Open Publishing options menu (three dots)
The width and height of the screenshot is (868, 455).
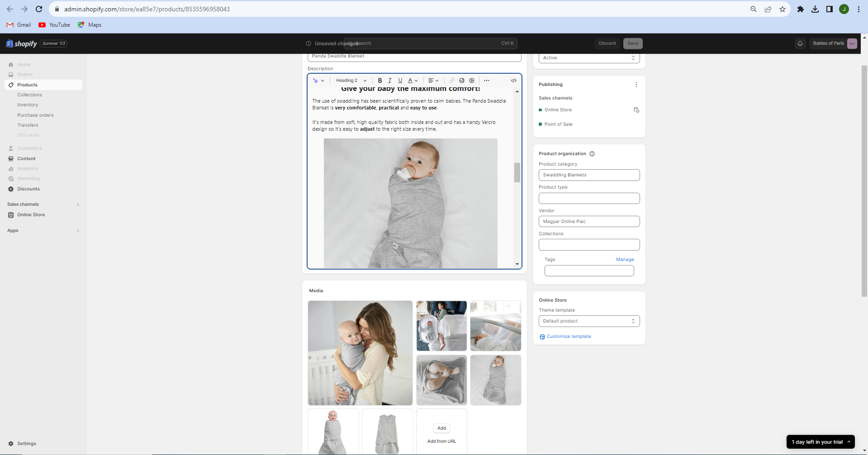[x=636, y=85]
